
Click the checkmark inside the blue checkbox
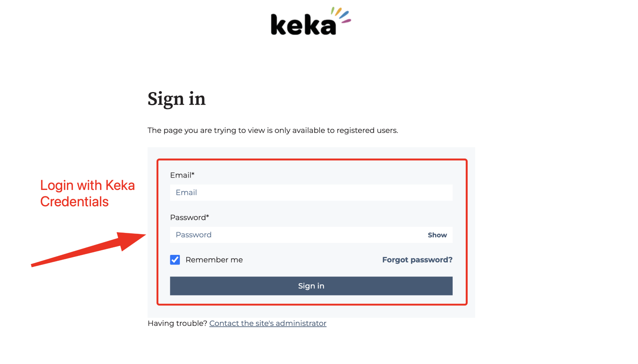175,260
